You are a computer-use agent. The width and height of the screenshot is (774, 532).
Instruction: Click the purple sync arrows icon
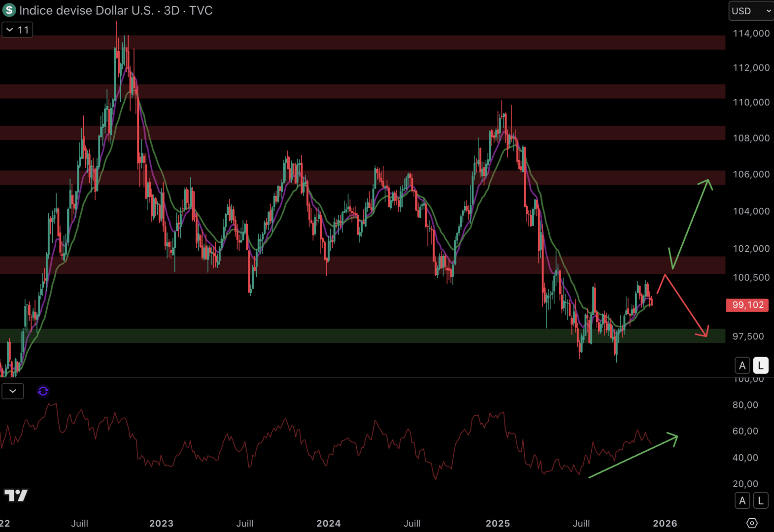[x=43, y=391]
